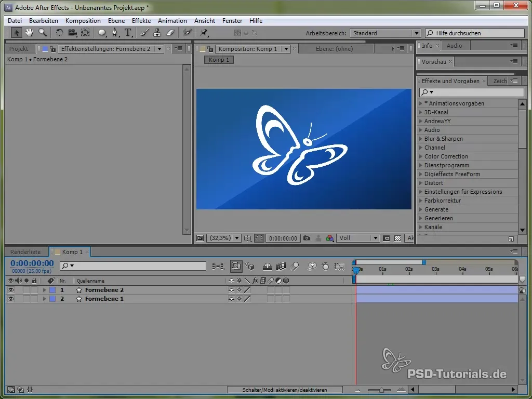This screenshot has width=532, height=399.
Task: Switch to Audio panel tab
Action: (x=454, y=46)
